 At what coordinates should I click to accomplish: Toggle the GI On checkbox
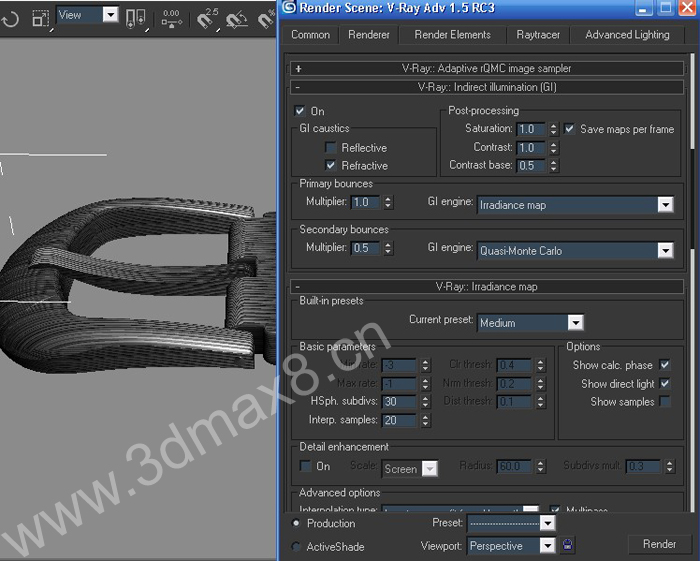(x=300, y=111)
